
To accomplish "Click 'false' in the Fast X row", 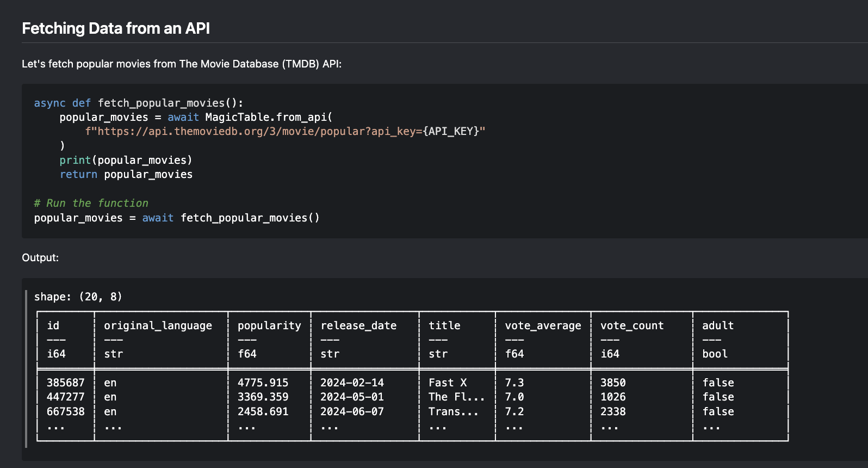I will pos(718,383).
